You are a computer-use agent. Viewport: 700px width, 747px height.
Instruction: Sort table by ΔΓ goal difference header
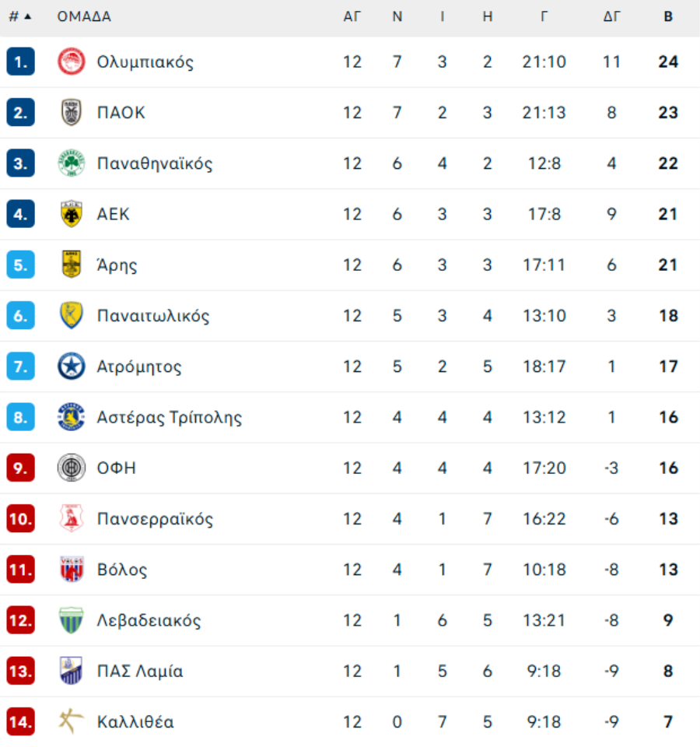click(x=611, y=16)
